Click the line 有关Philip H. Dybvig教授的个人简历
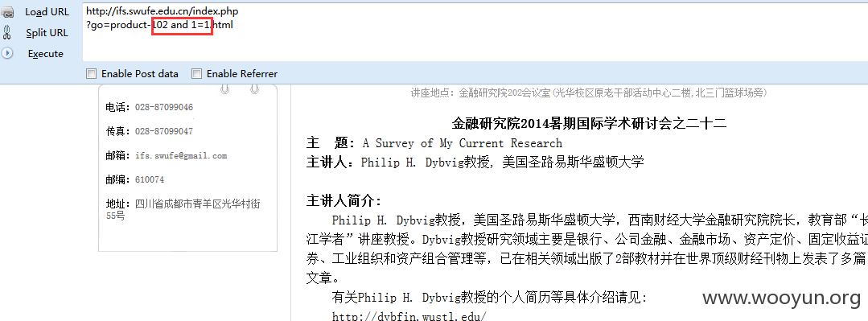 click(x=489, y=298)
